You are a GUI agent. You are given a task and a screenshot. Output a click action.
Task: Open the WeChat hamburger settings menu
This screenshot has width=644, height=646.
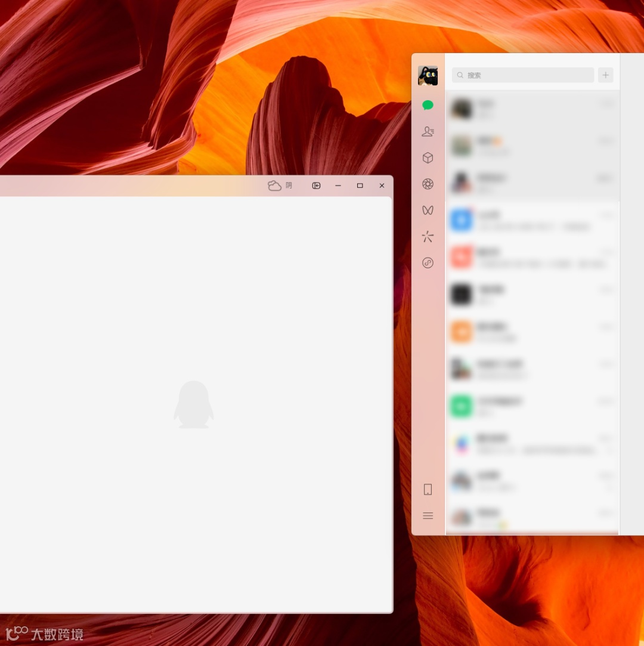click(x=428, y=516)
